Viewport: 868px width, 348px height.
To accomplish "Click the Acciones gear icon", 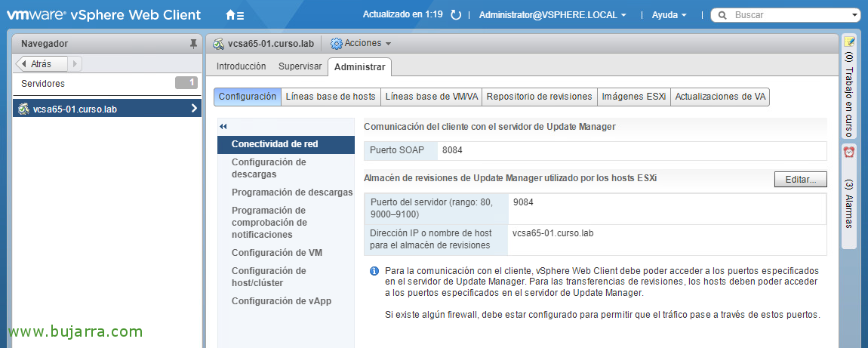I will tap(336, 43).
